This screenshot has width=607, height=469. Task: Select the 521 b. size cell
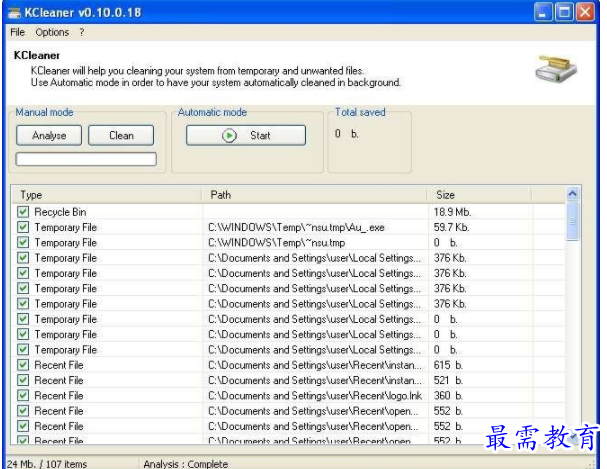[448, 380]
